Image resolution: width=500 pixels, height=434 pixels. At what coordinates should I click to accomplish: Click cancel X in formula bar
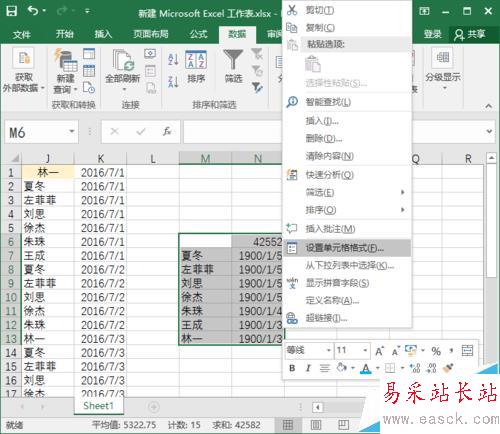[114, 131]
